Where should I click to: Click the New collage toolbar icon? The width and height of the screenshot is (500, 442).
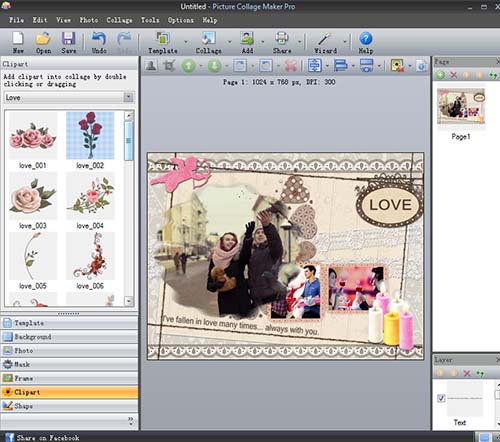(18, 38)
